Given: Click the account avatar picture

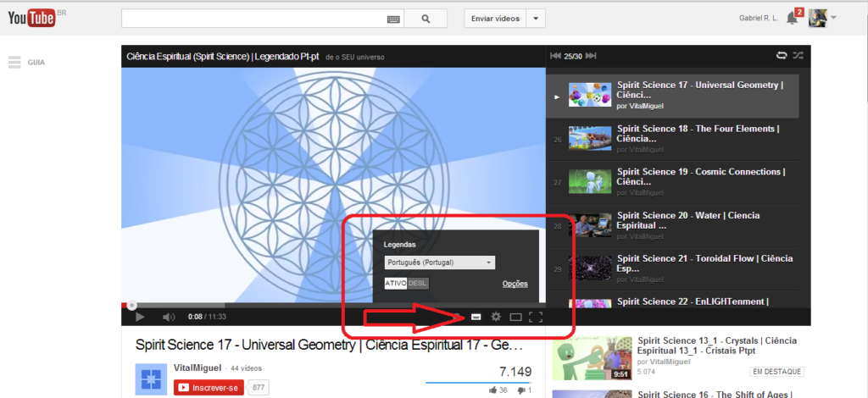Looking at the screenshot, I should (x=817, y=19).
